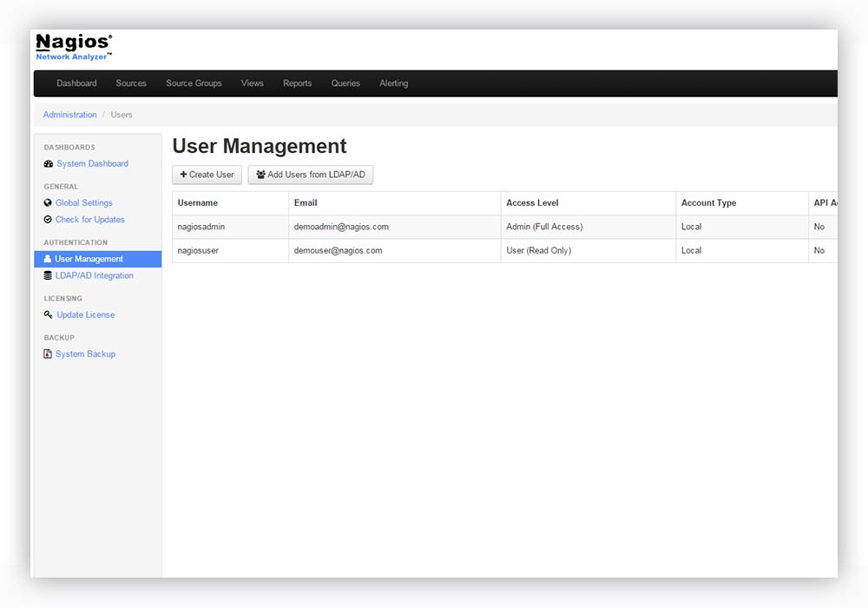Click Add Users from LDAP/AD button
This screenshot has height=608, width=868.
pos(311,175)
